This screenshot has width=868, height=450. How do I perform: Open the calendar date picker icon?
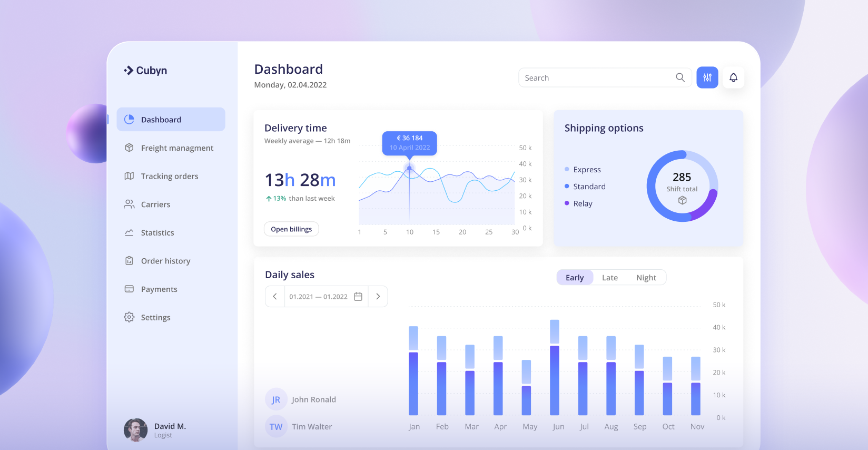coord(358,297)
